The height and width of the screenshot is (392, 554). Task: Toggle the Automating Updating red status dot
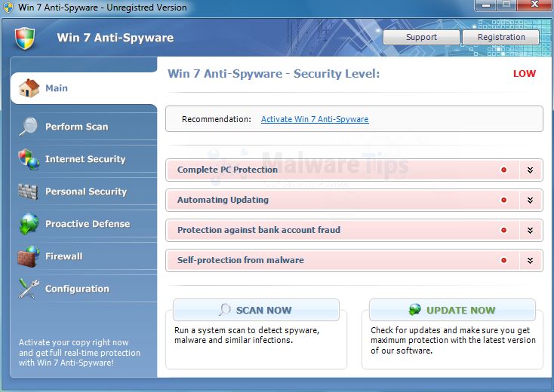(x=503, y=200)
